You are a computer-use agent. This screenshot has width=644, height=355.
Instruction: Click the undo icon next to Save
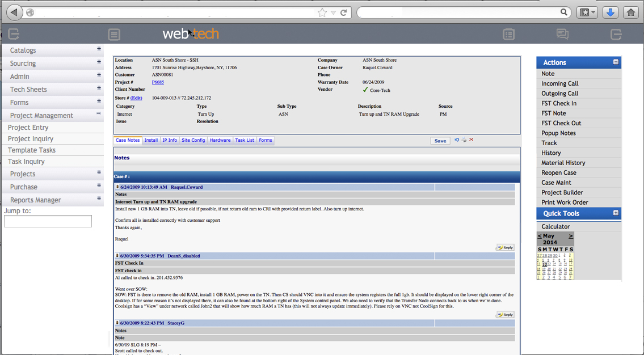pos(457,140)
